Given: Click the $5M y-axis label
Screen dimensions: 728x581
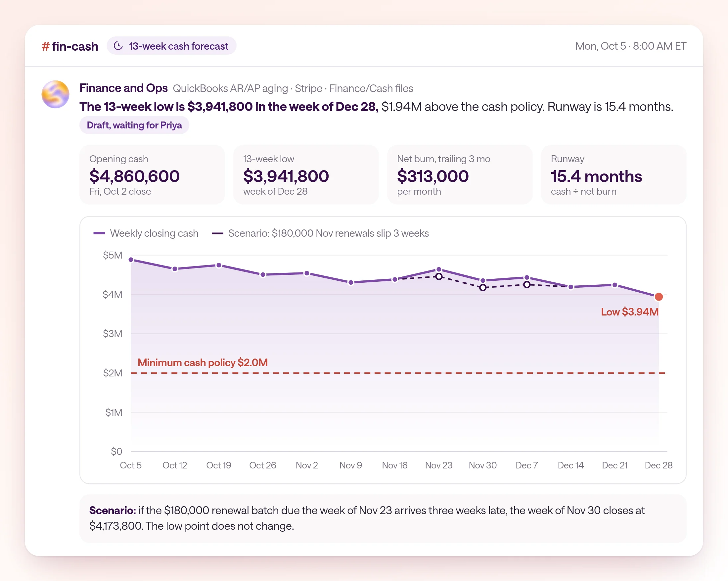Looking at the screenshot, I should pos(113,255).
